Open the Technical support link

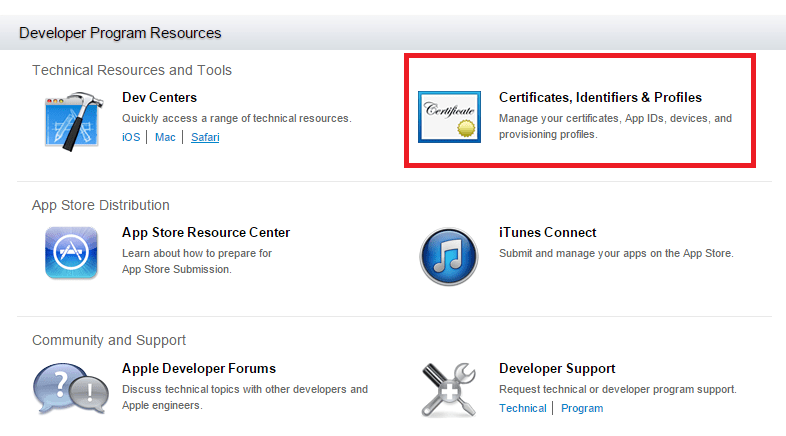(523, 408)
